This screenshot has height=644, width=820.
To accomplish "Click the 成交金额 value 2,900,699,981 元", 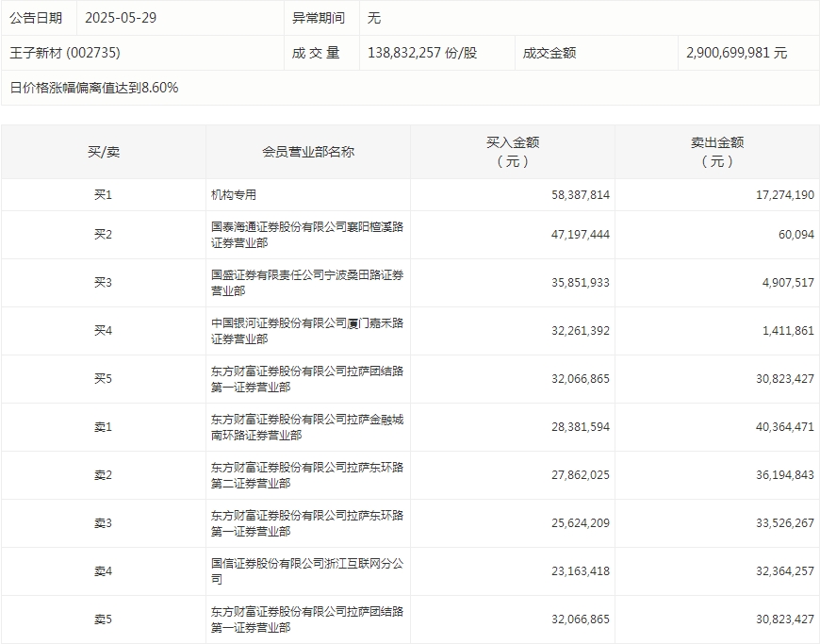I will (736, 53).
